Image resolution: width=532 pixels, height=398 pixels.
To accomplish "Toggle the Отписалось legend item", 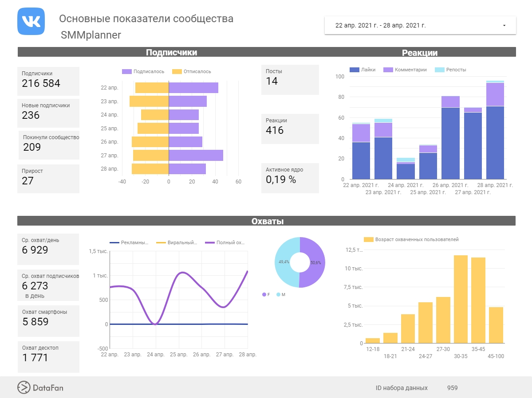I will click(192, 71).
